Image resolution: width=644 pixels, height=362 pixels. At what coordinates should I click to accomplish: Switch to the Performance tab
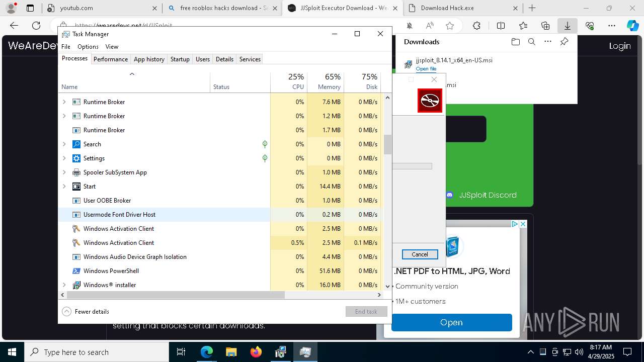coord(111,59)
